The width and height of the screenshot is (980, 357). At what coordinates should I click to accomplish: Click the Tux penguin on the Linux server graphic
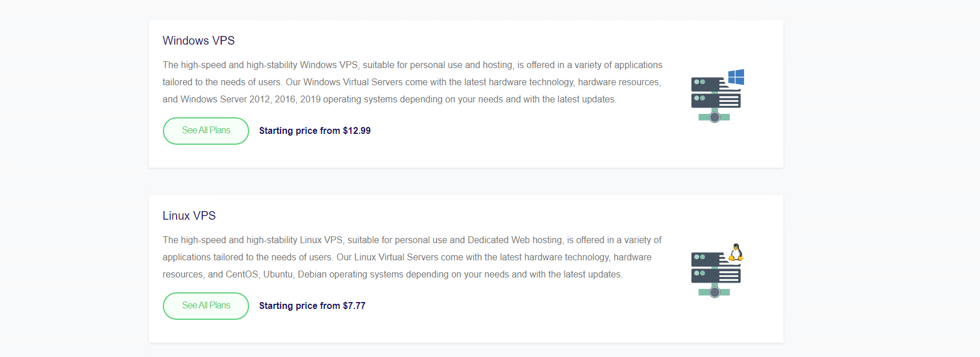pos(736,252)
